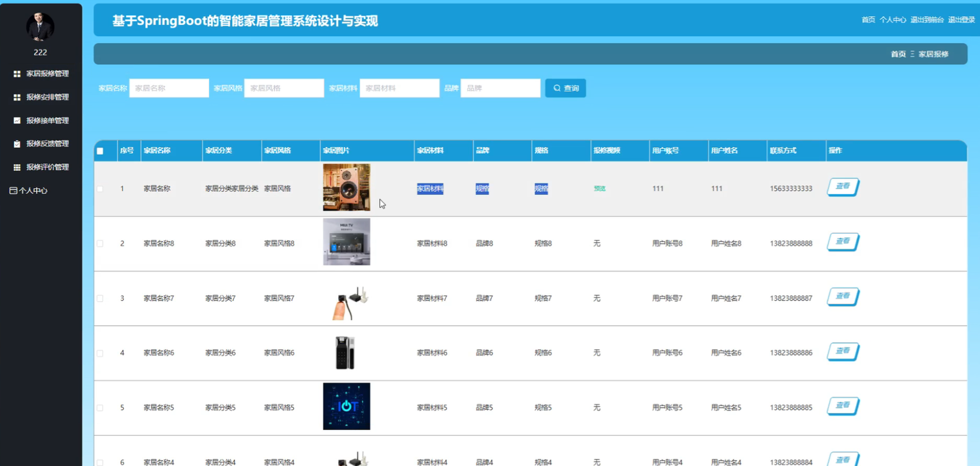The width and height of the screenshot is (980, 466).
Task: Click the 家居材料5 cell
Action: click(x=432, y=408)
